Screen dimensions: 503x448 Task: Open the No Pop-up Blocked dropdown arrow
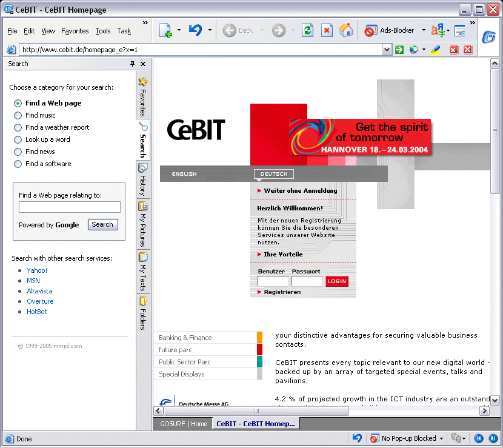[441, 438]
